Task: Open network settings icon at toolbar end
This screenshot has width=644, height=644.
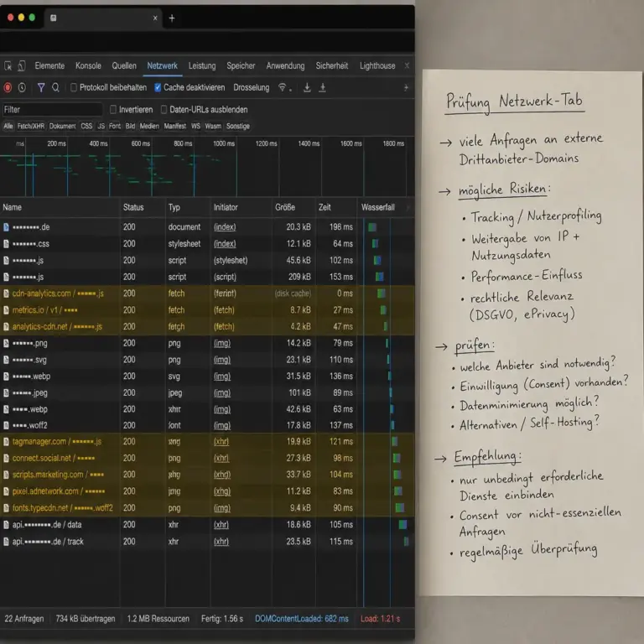Action: click(x=406, y=87)
